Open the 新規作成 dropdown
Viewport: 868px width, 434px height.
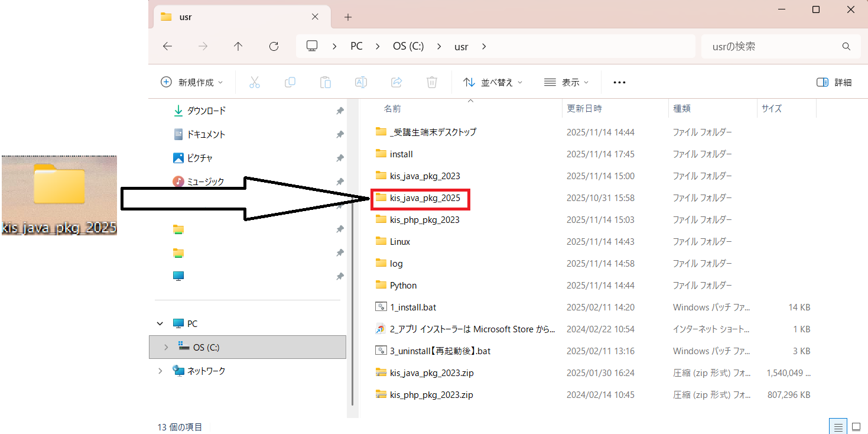192,82
